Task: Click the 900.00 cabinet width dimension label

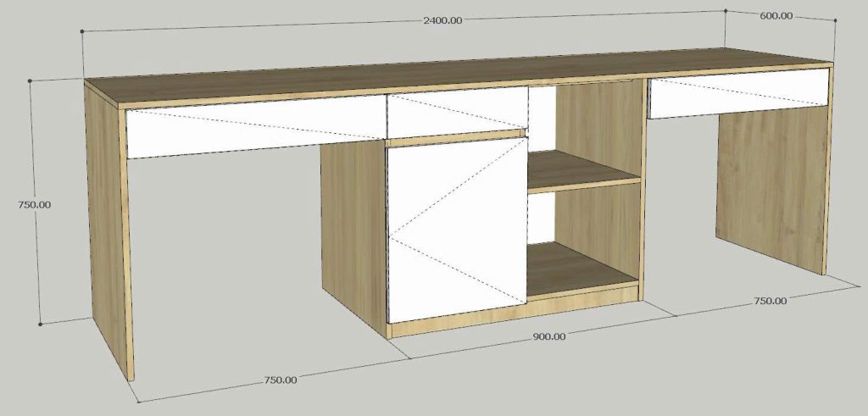Action: coord(548,336)
